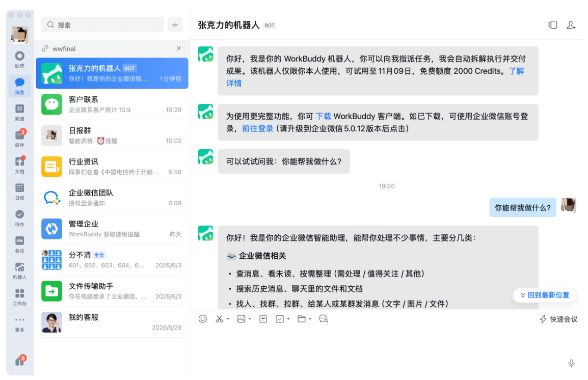Click the 全员 tag on 分不清 group
The image size is (588, 380).
[99, 255]
